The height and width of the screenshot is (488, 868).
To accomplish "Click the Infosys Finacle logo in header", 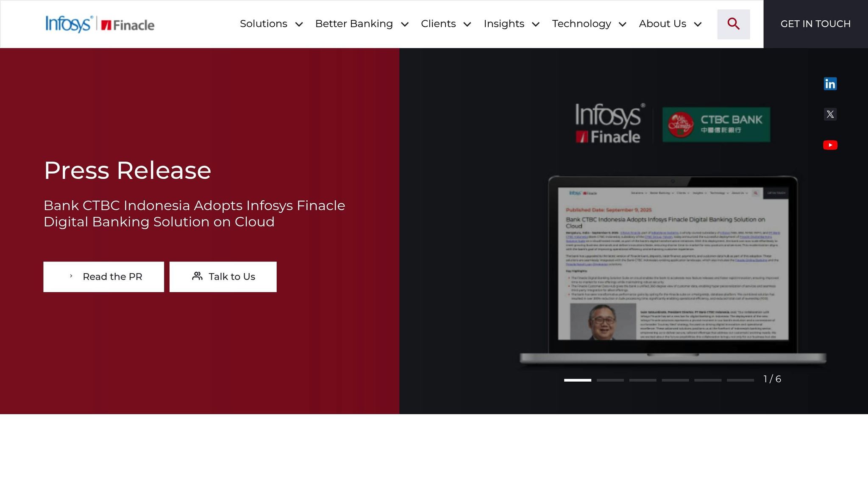I will pos(100,24).
